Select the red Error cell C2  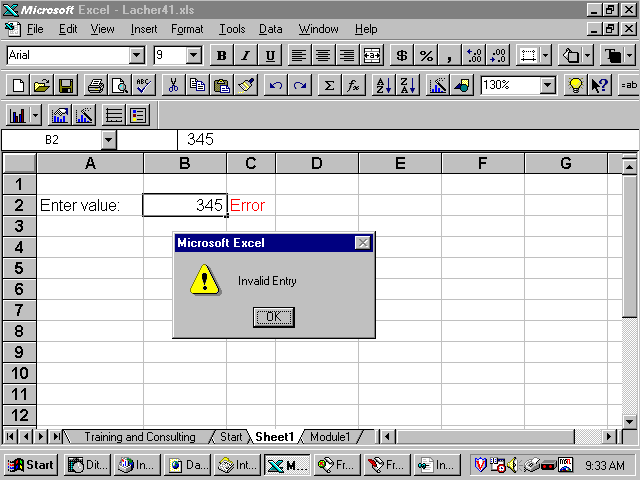tap(251, 205)
